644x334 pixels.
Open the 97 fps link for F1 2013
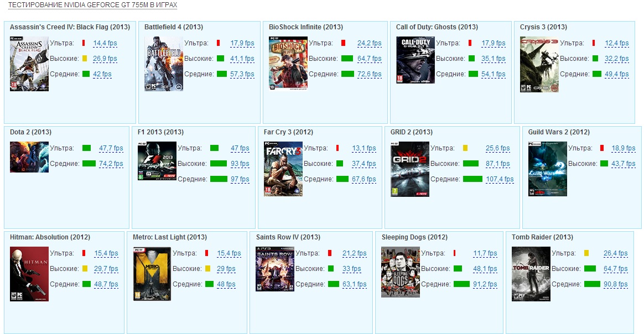[x=240, y=179]
